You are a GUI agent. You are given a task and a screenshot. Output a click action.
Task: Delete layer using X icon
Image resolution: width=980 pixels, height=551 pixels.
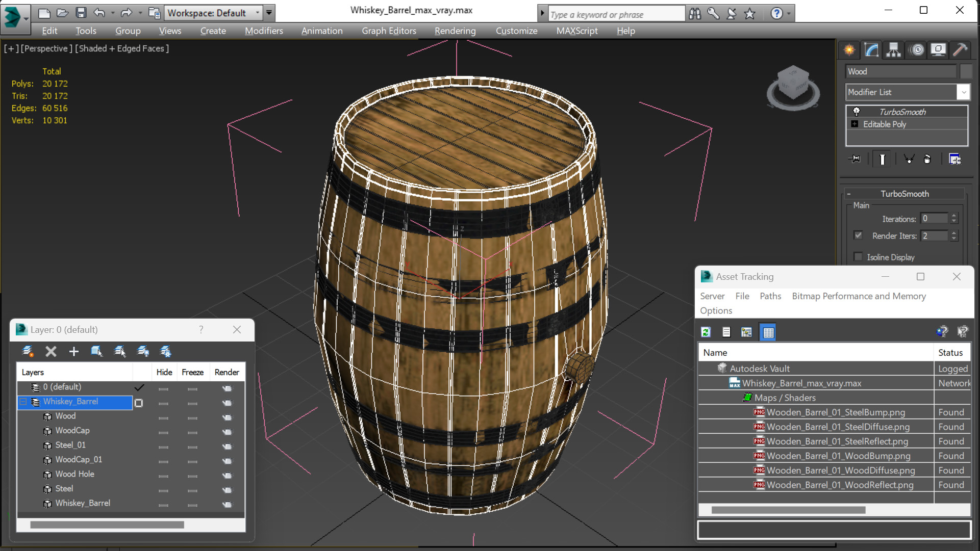coord(51,351)
